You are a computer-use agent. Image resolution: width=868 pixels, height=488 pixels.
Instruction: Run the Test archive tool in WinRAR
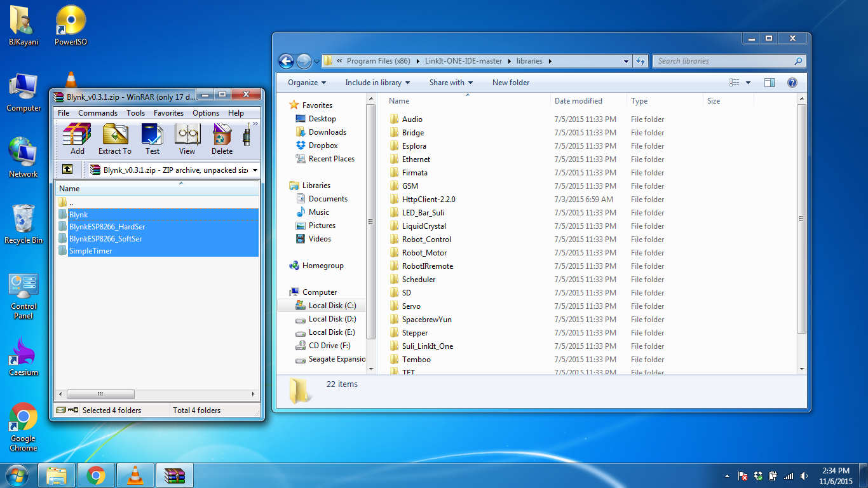(x=153, y=139)
